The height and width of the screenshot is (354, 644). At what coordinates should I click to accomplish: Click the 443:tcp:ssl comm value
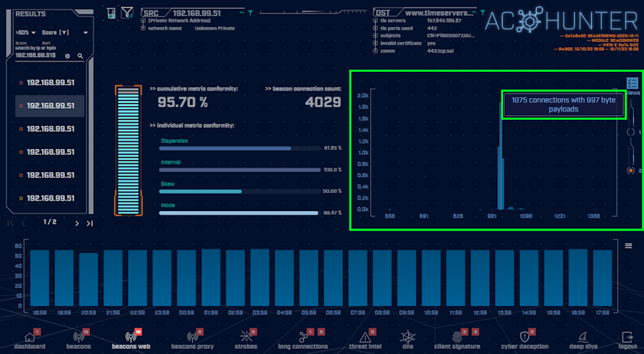(440, 51)
